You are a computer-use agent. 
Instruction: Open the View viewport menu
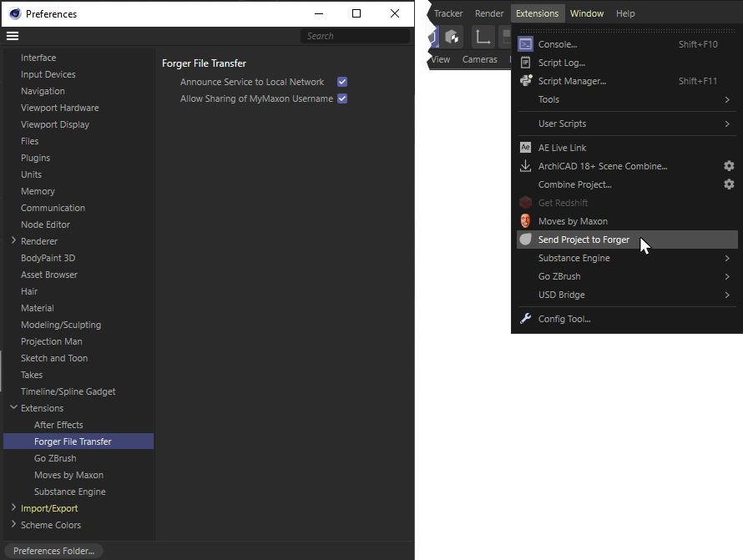click(x=441, y=59)
